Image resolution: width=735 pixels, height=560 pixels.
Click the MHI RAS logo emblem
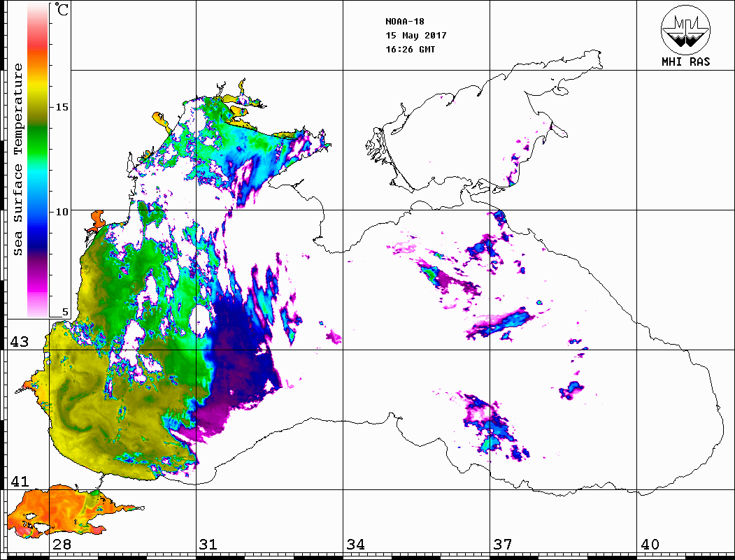pos(685,29)
